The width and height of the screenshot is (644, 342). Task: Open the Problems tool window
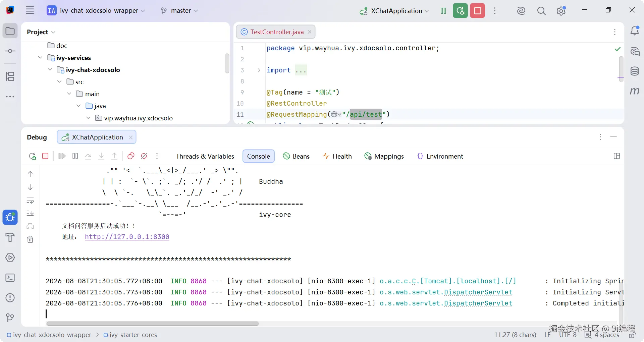10,298
